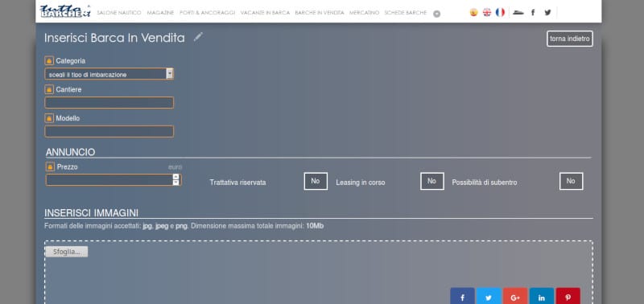Select the French flag language icon
The width and height of the screenshot is (644, 304).
click(x=500, y=12)
